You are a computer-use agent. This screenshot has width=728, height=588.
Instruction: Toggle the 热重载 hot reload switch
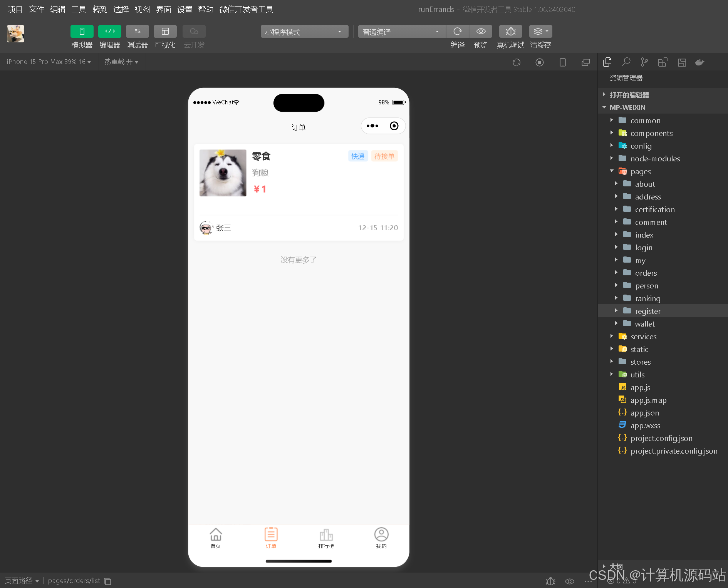[x=121, y=62]
